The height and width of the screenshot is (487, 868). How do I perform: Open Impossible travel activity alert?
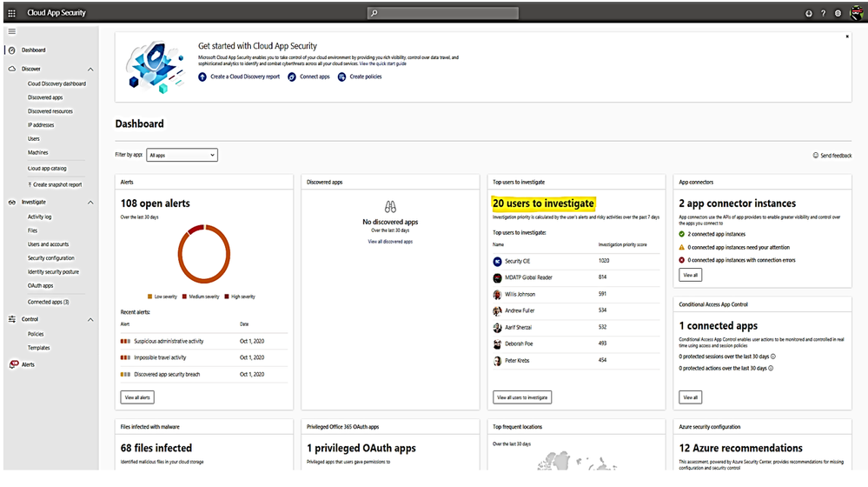click(x=160, y=358)
